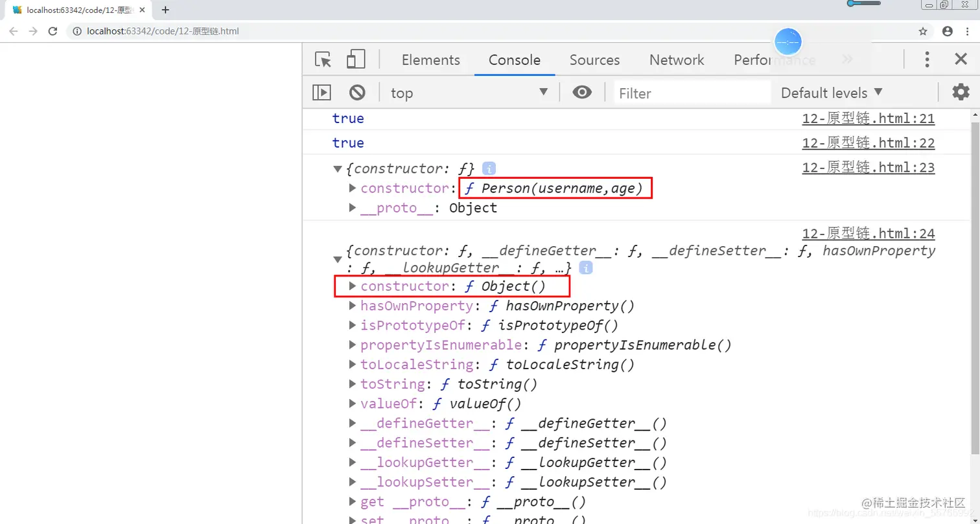
Task: Open Console settings gear icon
Action: (x=961, y=92)
